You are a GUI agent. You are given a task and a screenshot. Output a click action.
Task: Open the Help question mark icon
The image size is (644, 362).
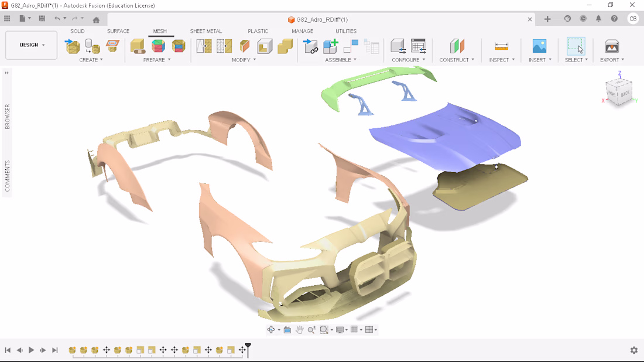(x=614, y=19)
